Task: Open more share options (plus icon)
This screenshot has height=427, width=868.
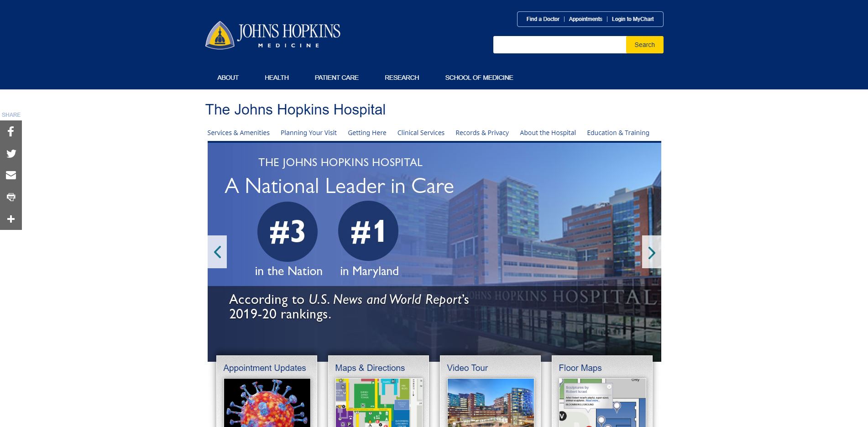Action: click(x=11, y=219)
